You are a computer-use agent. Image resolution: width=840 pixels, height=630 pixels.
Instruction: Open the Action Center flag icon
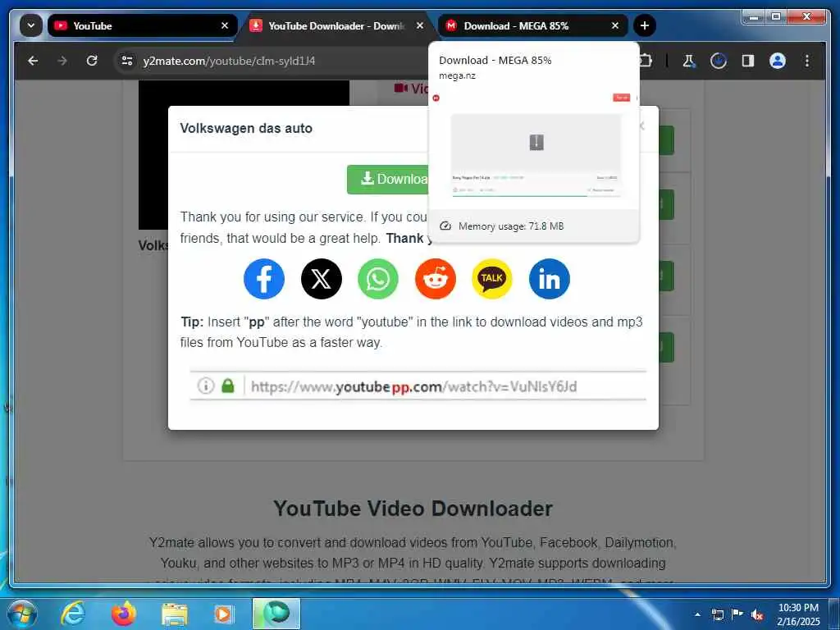(737, 614)
